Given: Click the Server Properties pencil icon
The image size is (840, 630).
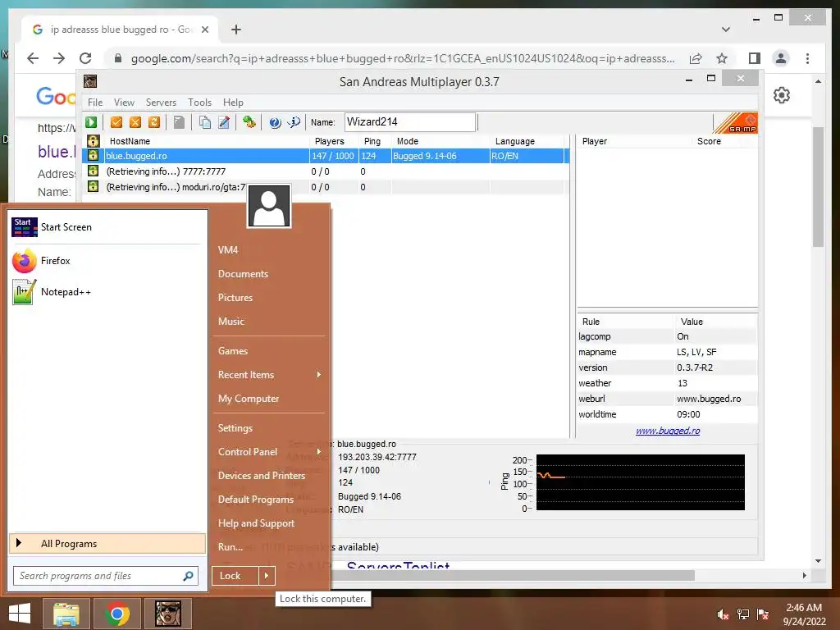Looking at the screenshot, I should pyautogui.click(x=224, y=122).
